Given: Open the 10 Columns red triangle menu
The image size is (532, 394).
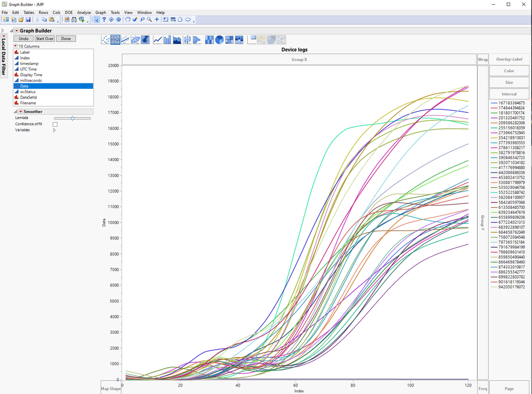Looking at the screenshot, I should 15,46.
